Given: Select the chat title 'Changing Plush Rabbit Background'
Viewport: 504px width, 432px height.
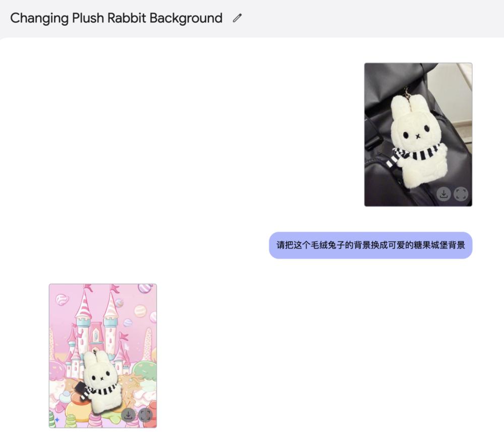Looking at the screenshot, I should [116, 18].
